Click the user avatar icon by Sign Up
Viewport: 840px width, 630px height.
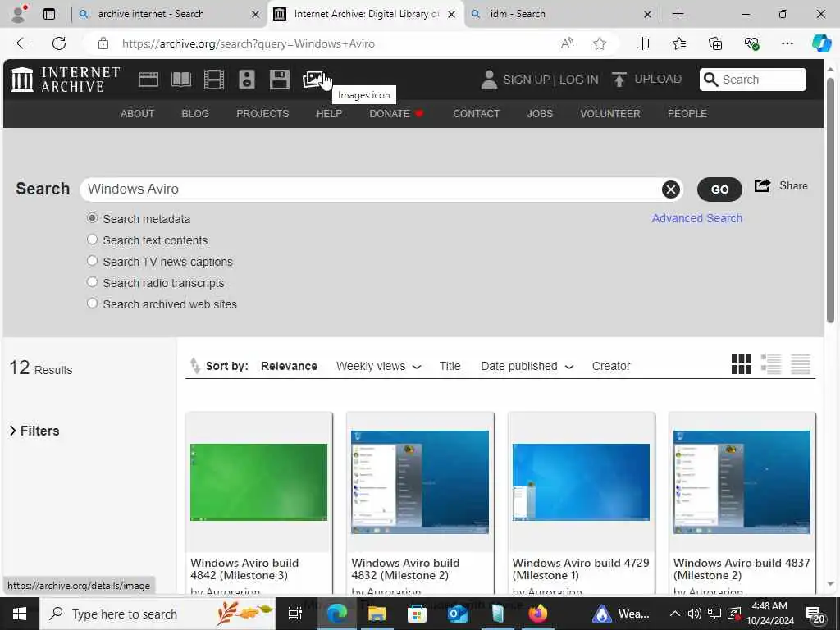[x=489, y=80]
